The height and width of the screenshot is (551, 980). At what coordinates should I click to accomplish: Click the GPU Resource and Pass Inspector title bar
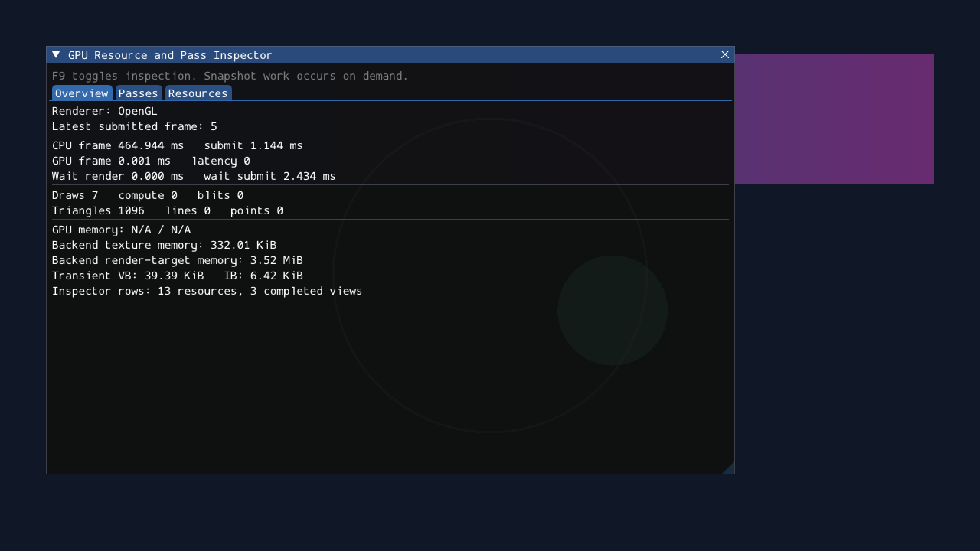390,54
